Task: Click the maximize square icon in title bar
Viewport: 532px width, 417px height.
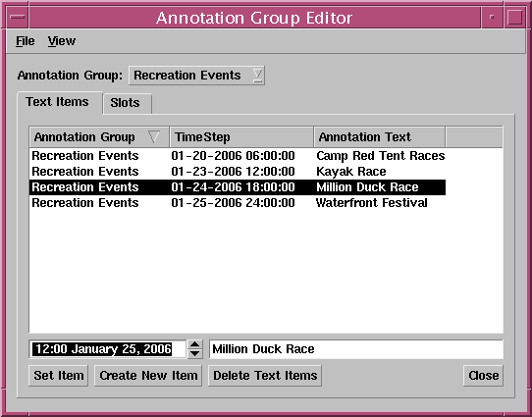Action: pos(514,17)
